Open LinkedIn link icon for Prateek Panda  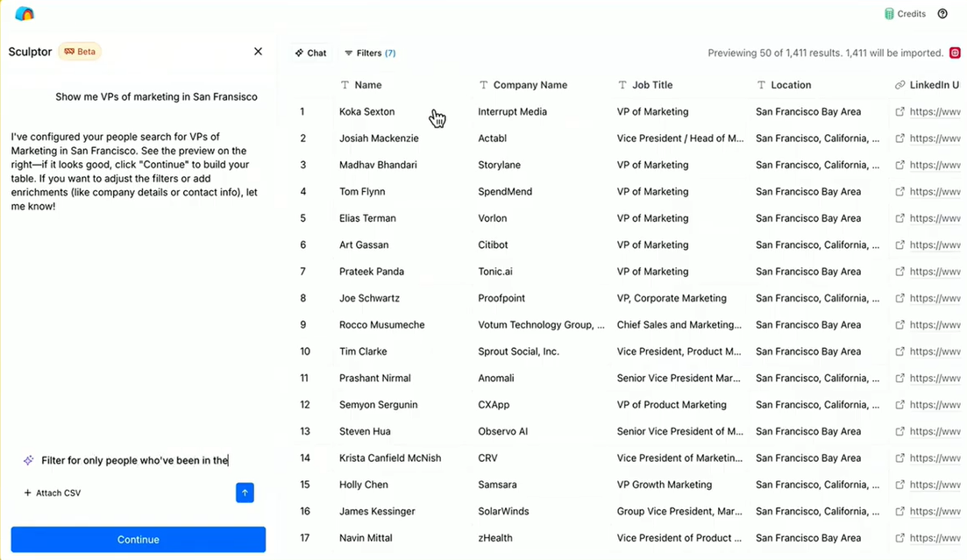899,272
